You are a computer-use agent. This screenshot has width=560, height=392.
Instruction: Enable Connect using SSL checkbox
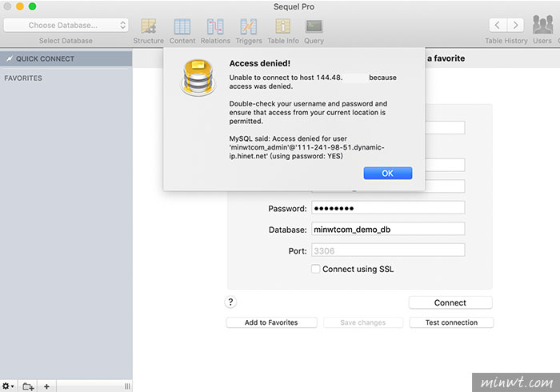coord(315,269)
